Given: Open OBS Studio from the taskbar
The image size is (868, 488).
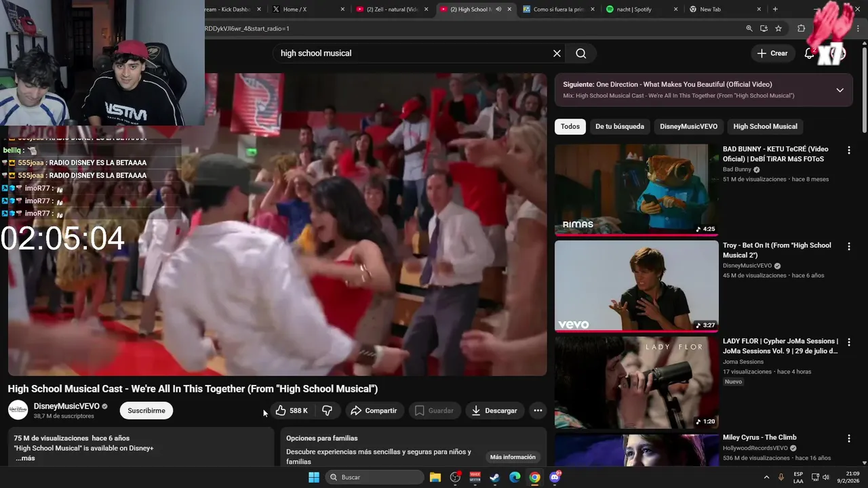Looking at the screenshot, I should point(455,477).
